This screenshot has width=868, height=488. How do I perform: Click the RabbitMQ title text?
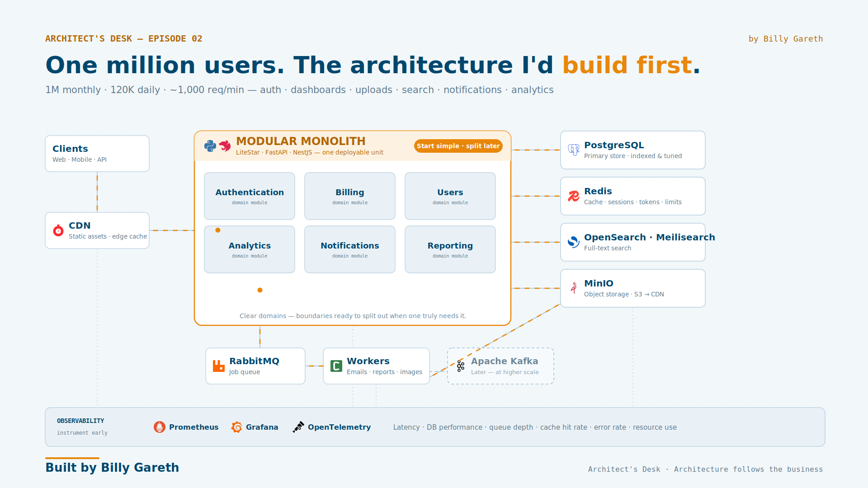click(254, 361)
